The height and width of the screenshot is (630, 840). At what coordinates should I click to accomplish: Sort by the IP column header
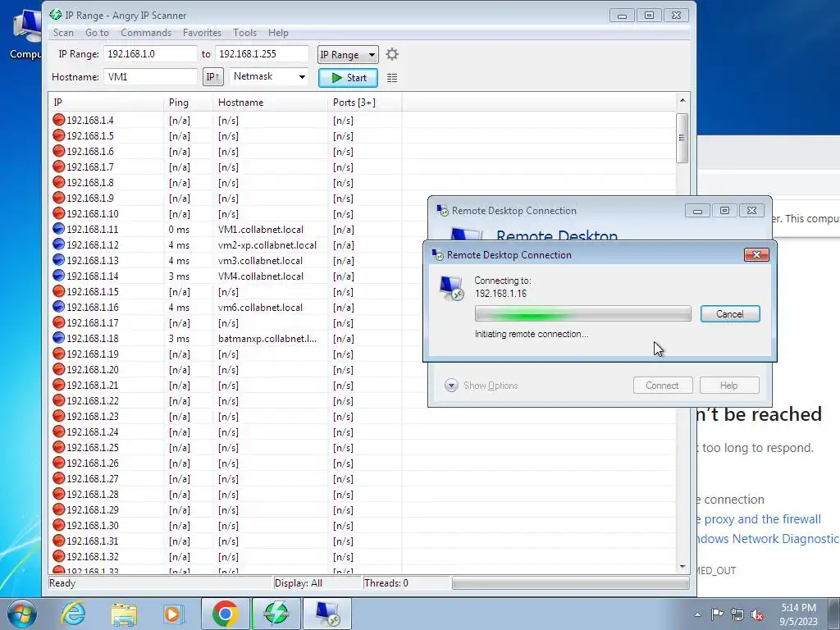point(106,103)
